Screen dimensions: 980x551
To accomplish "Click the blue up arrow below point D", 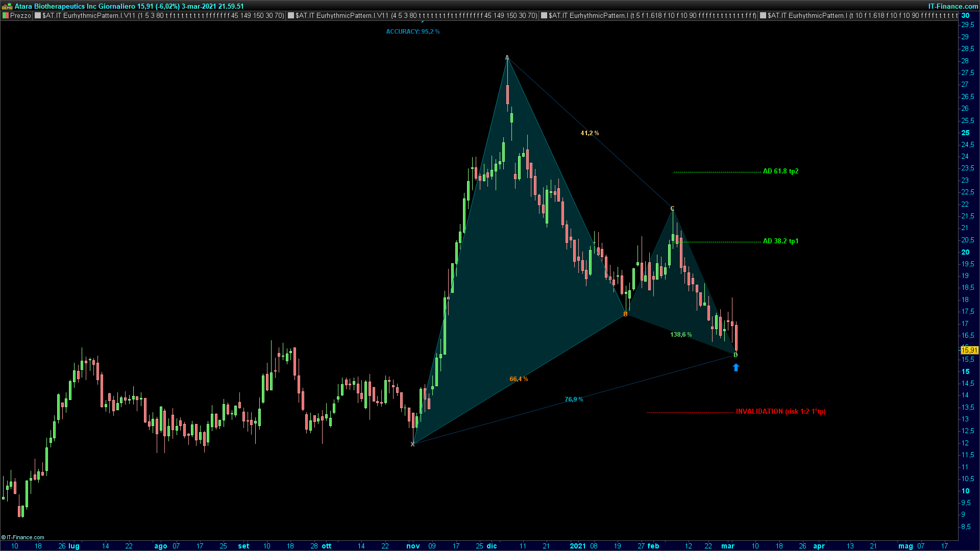I will coord(736,367).
